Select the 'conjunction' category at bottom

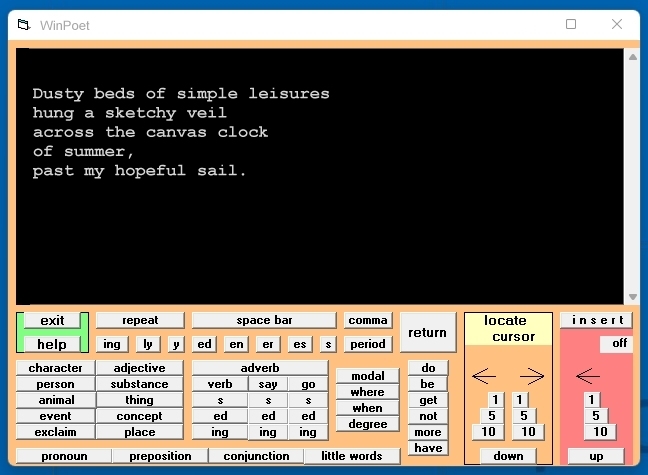[256, 456]
